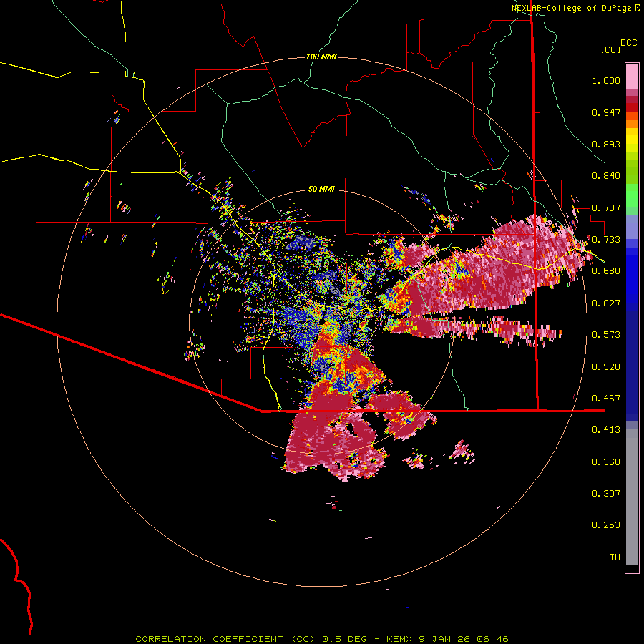
Task: Select the 100 NMI range ring label
Action: coord(321,57)
